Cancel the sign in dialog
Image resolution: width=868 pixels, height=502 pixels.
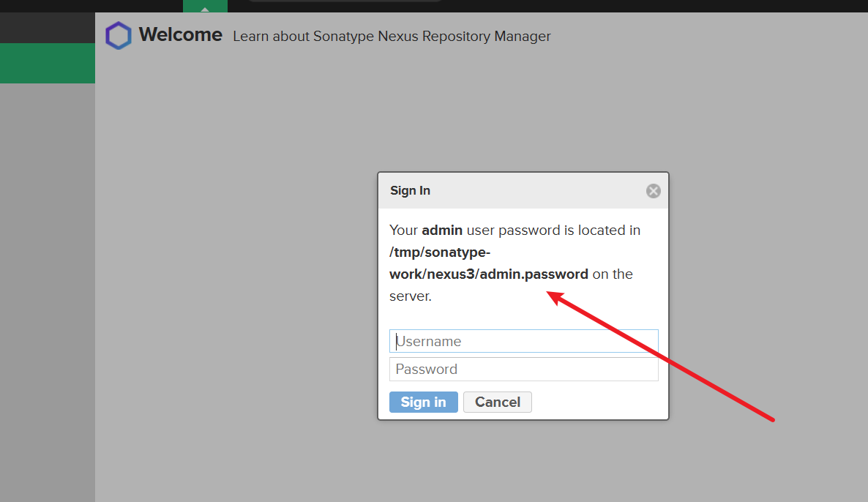pos(498,402)
